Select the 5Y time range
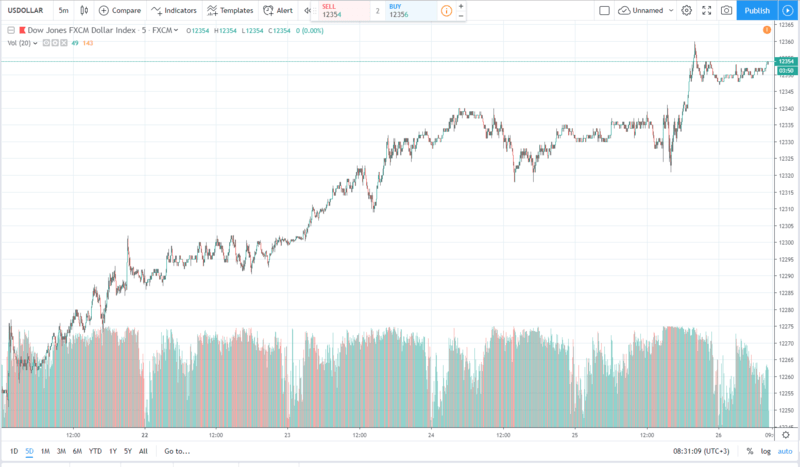800x467 pixels. tap(128, 451)
